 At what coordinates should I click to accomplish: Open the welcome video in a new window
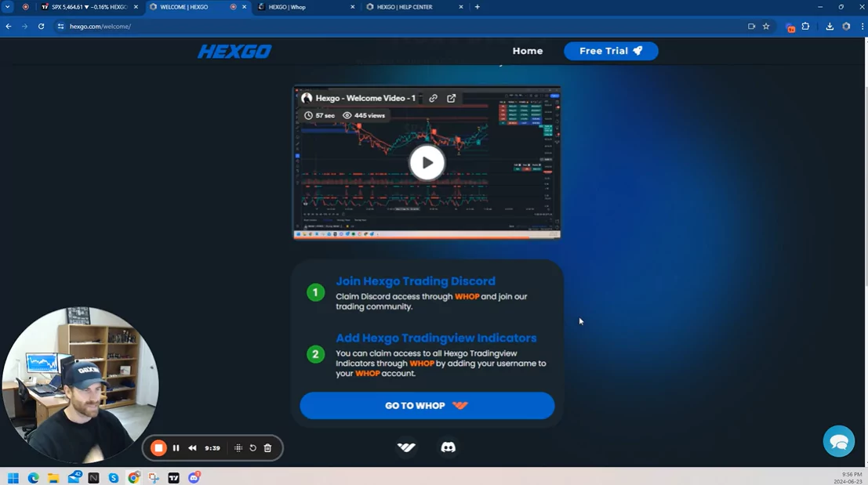[x=452, y=99]
